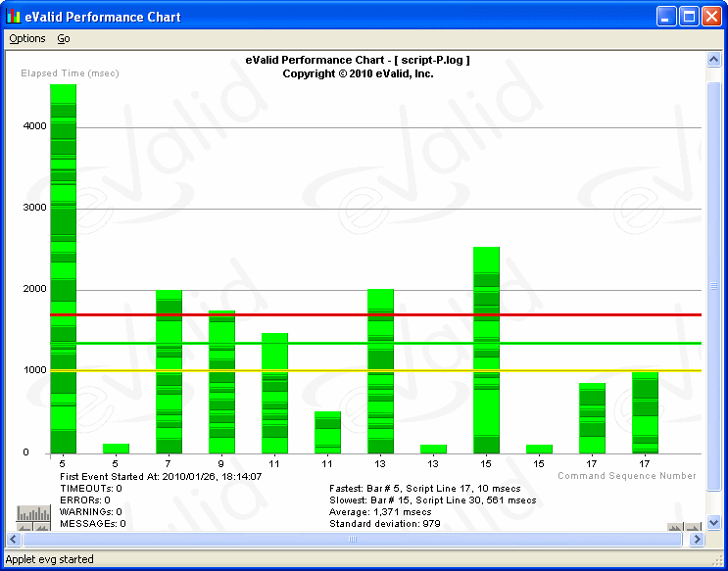Click the 'ERRORs: 0' text

pos(85,500)
